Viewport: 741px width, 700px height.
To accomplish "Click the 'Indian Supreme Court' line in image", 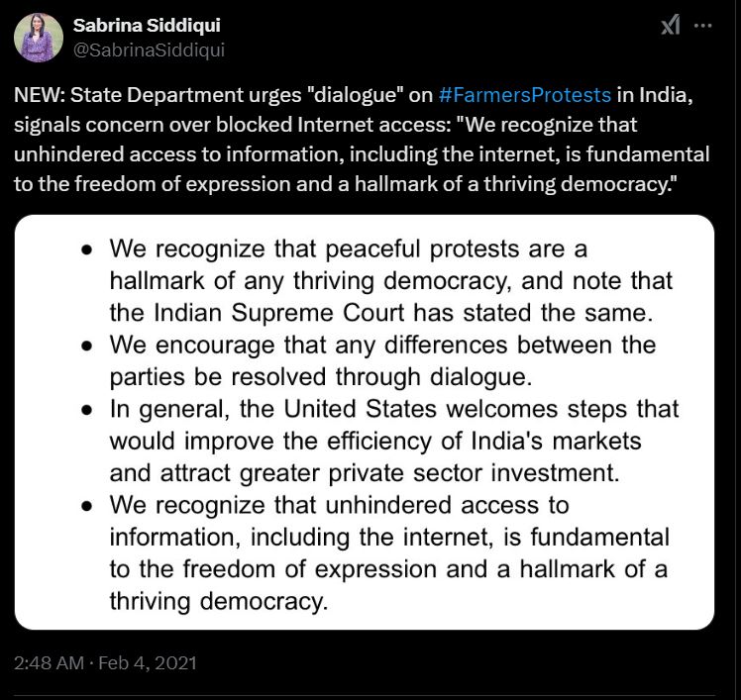I will (380, 313).
